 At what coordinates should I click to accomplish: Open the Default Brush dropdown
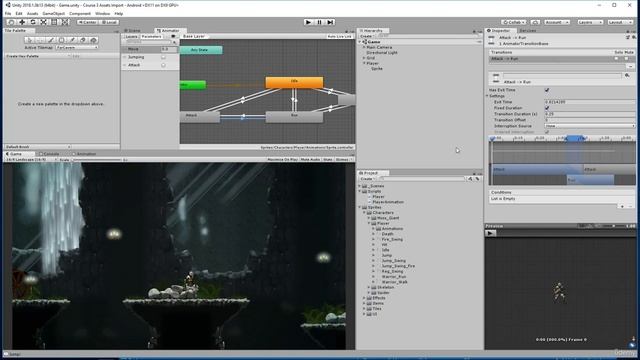click(38, 147)
